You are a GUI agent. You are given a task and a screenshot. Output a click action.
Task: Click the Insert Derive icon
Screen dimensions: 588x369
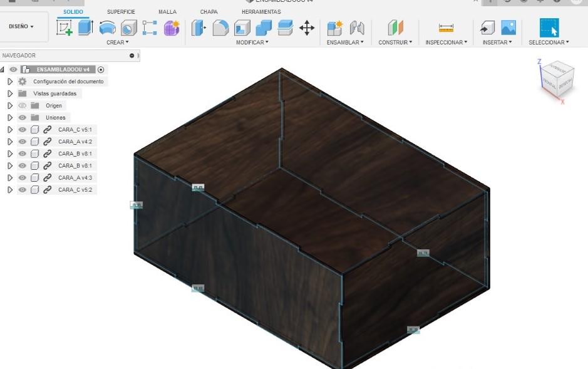click(x=487, y=28)
